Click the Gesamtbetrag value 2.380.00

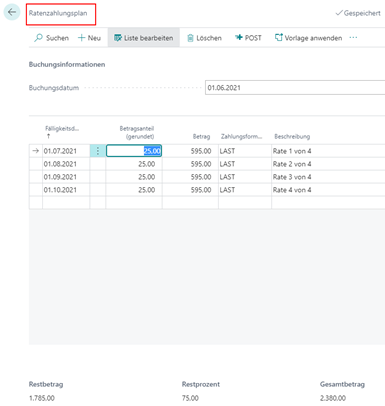[333, 398]
